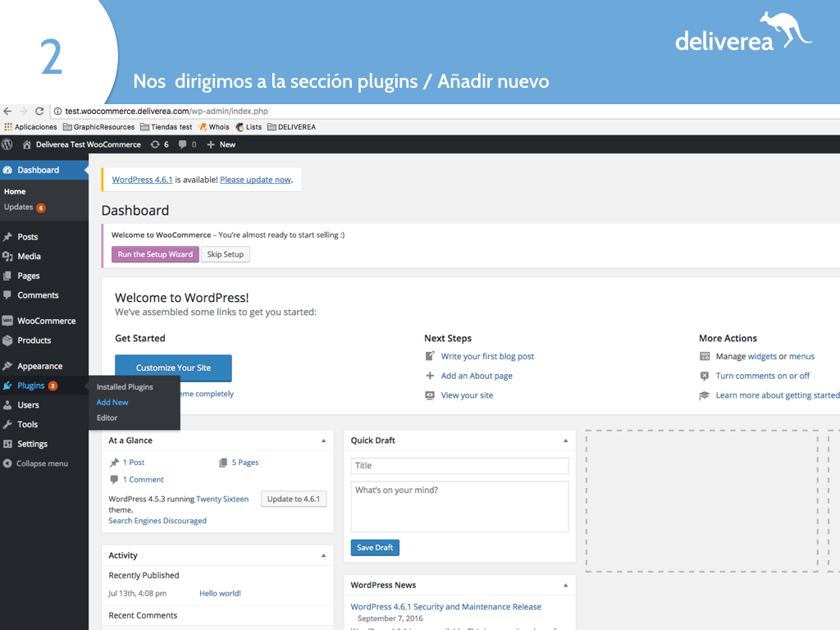Click the 1 Post link in At a Glance
Screen dimensions: 840x630
click(x=134, y=463)
